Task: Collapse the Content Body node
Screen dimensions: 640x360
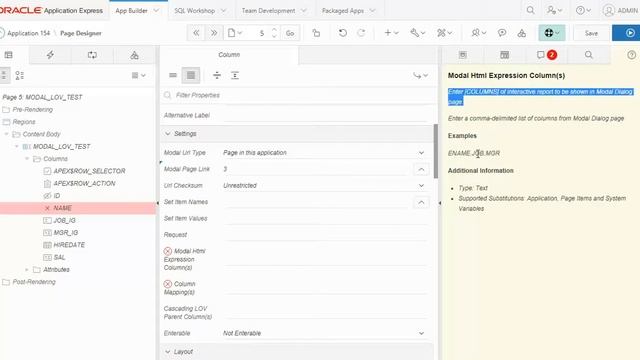Action: click(6, 134)
